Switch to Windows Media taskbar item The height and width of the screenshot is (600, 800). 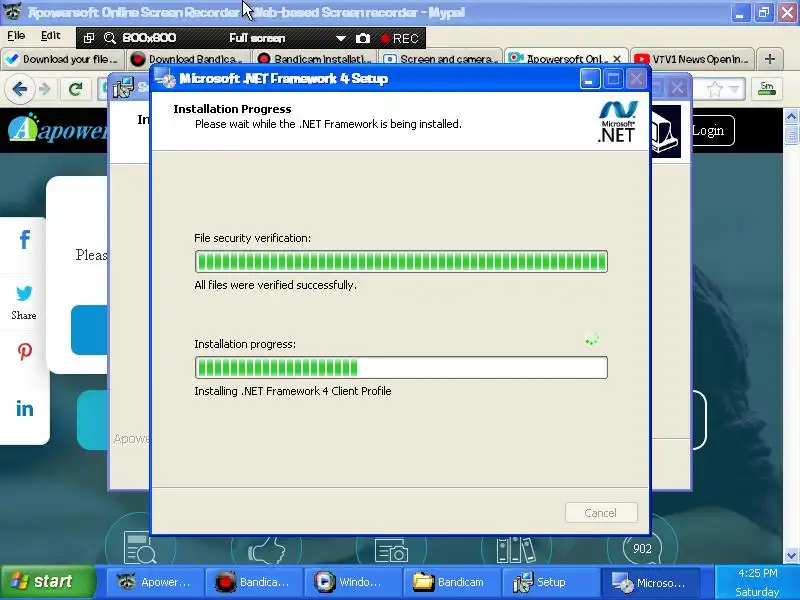[x=352, y=582]
